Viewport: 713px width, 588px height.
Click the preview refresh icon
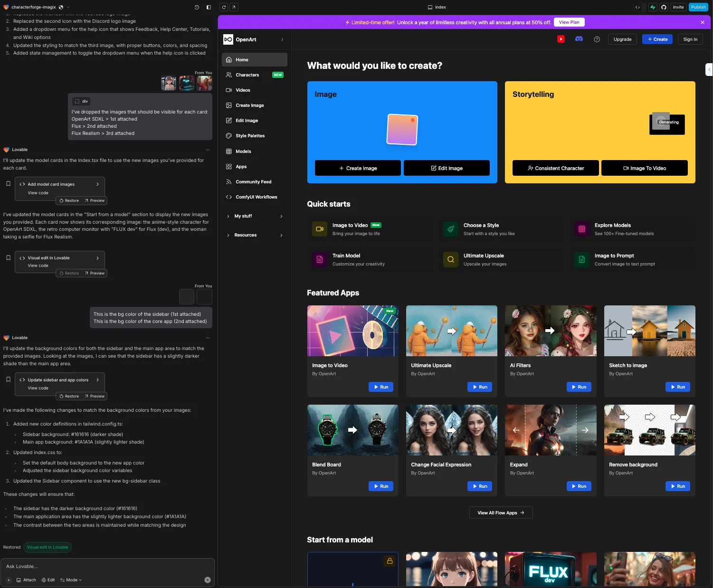pyautogui.click(x=224, y=7)
